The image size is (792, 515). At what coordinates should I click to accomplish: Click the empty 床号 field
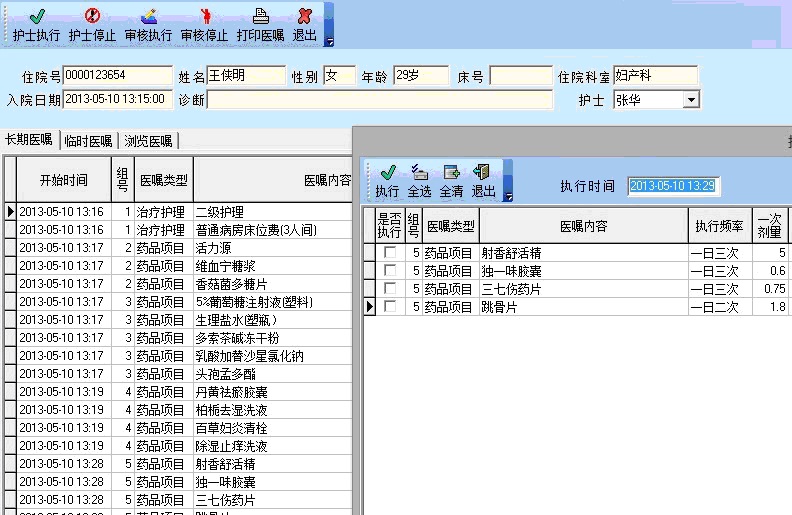tap(521, 76)
